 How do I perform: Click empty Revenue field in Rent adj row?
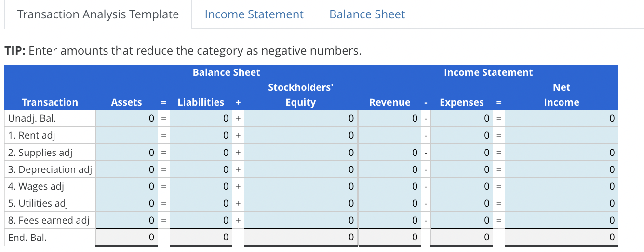point(389,136)
